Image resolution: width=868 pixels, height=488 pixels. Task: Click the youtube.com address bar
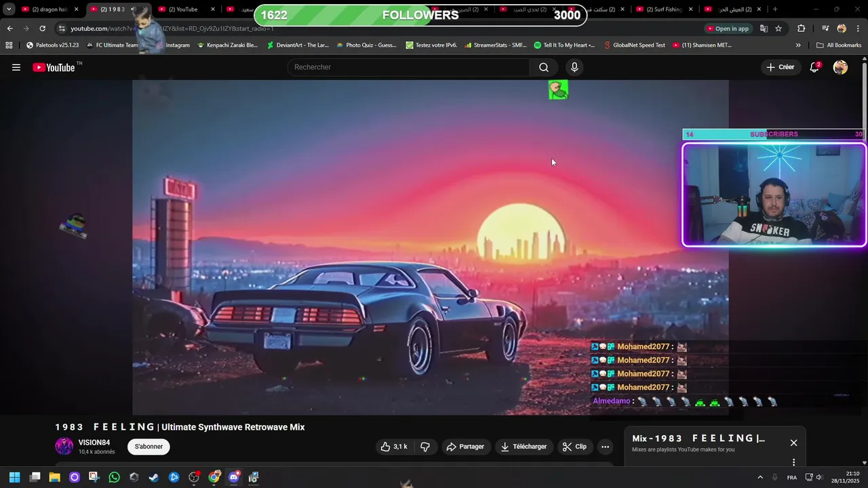pos(380,28)
